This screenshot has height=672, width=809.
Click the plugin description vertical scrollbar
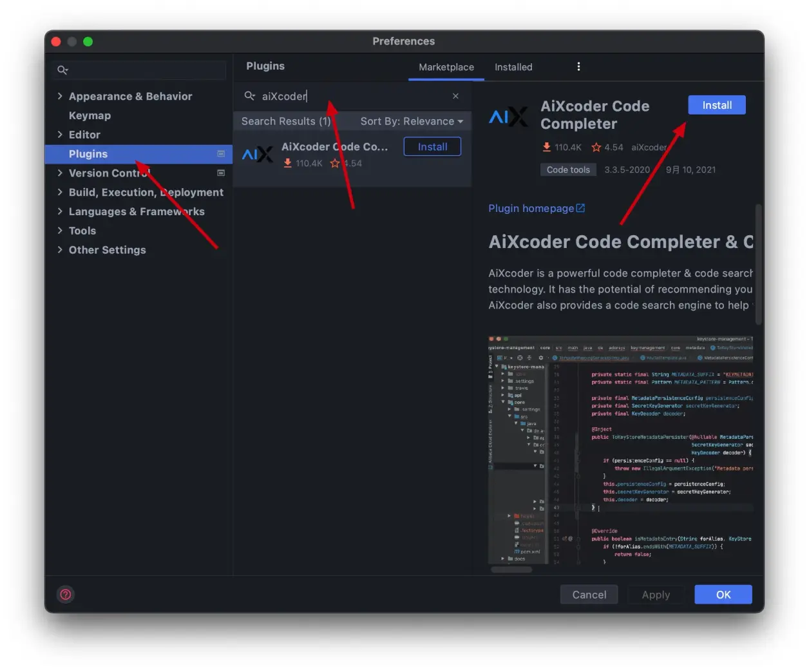click(758, 264)
